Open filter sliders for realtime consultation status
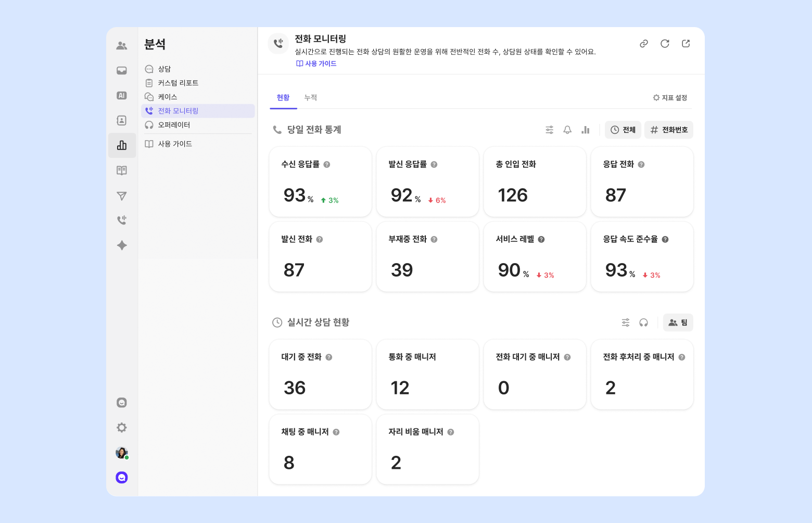 626,322
